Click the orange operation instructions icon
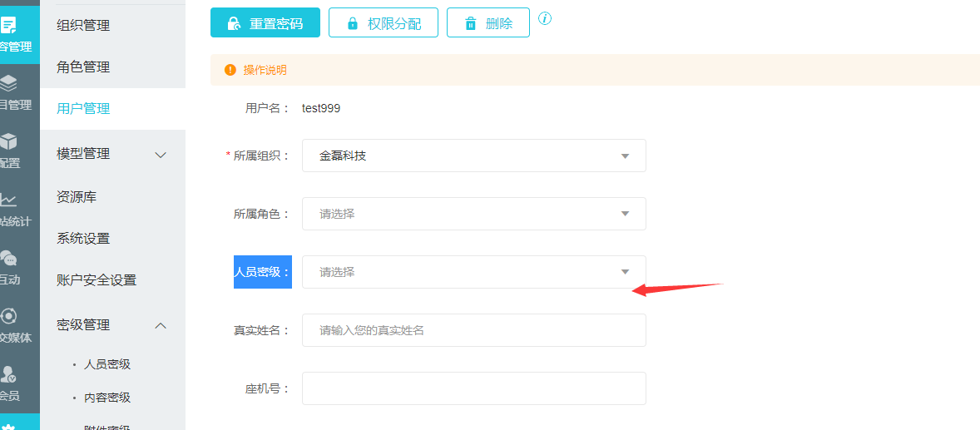The image size is (980, 430). point(230,70)
